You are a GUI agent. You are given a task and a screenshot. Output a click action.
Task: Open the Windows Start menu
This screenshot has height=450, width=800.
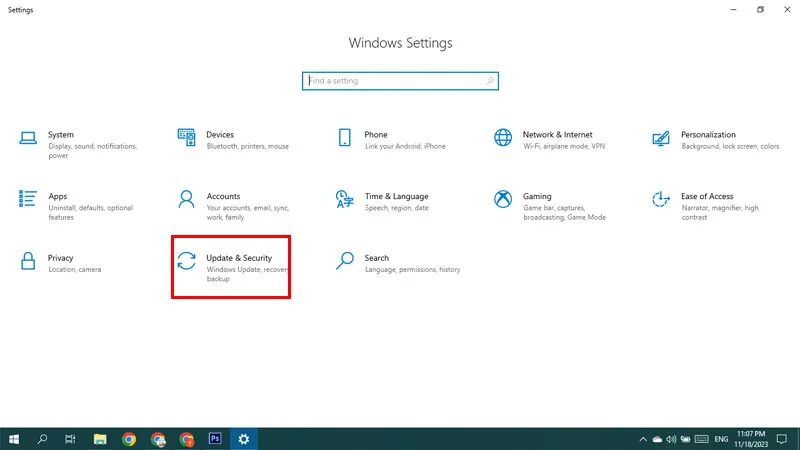click(x=14, y=439)
